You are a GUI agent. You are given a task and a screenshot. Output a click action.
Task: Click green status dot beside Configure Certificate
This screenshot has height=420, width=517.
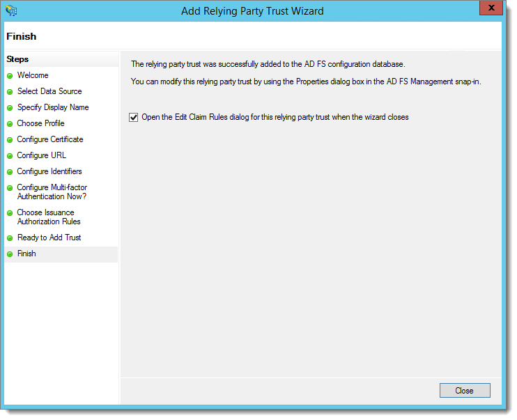(x=10, y=140)
